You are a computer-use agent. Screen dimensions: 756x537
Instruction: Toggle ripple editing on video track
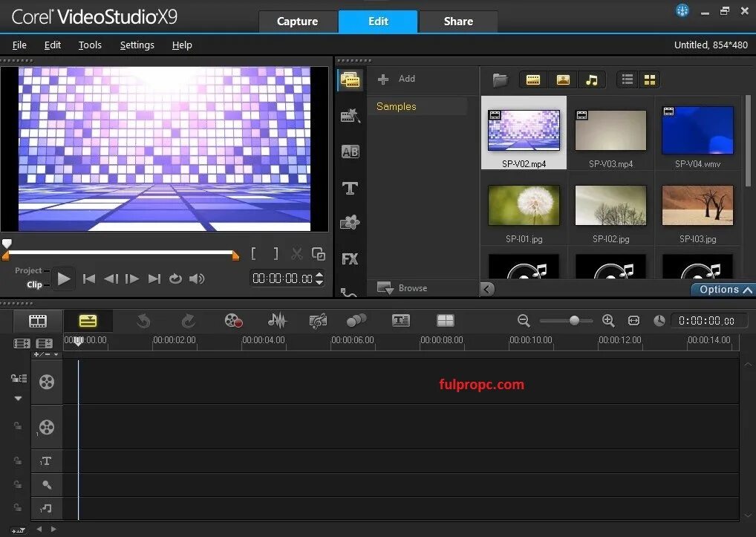[x=19, y=378]
